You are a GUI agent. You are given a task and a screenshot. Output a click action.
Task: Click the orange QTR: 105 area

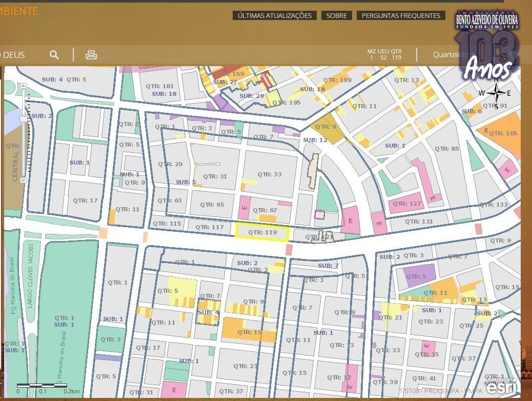[x=503, y=133]
